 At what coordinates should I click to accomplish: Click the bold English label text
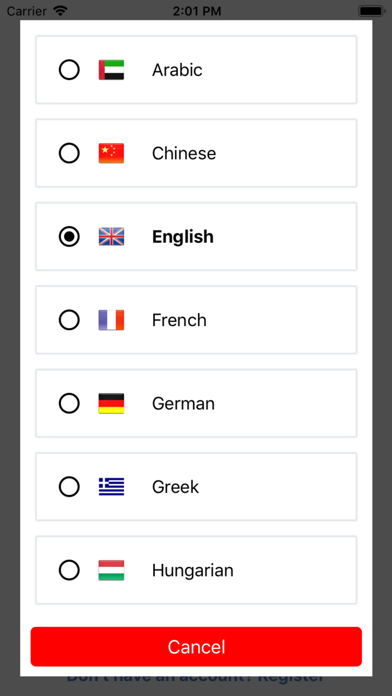[x=183, y=237]
